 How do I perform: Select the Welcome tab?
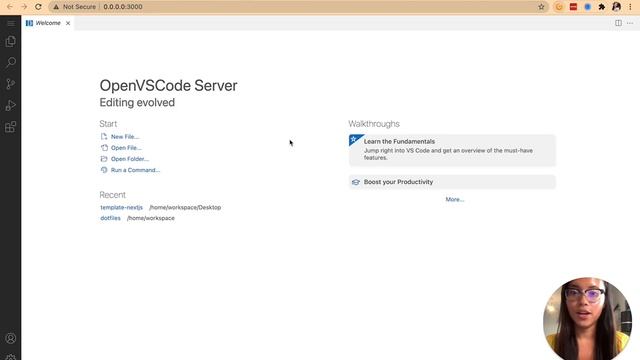pyautogui.click(x=48, y=23)
